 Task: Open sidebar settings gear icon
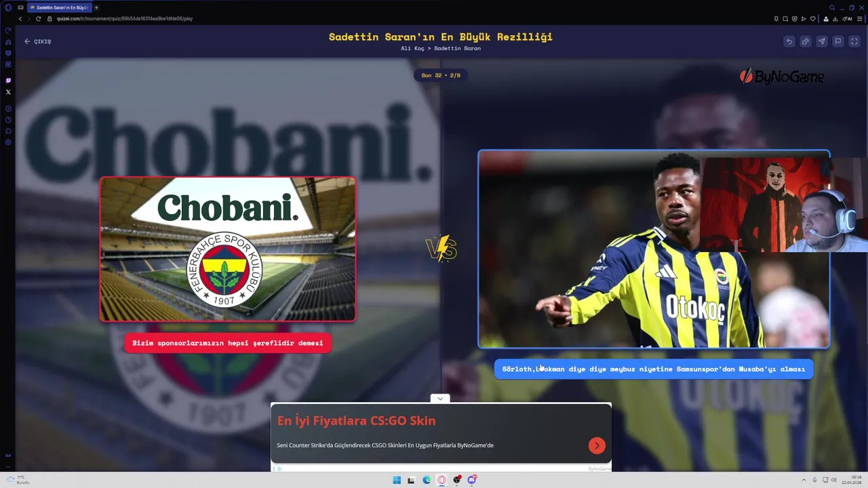tap(8, 142)
